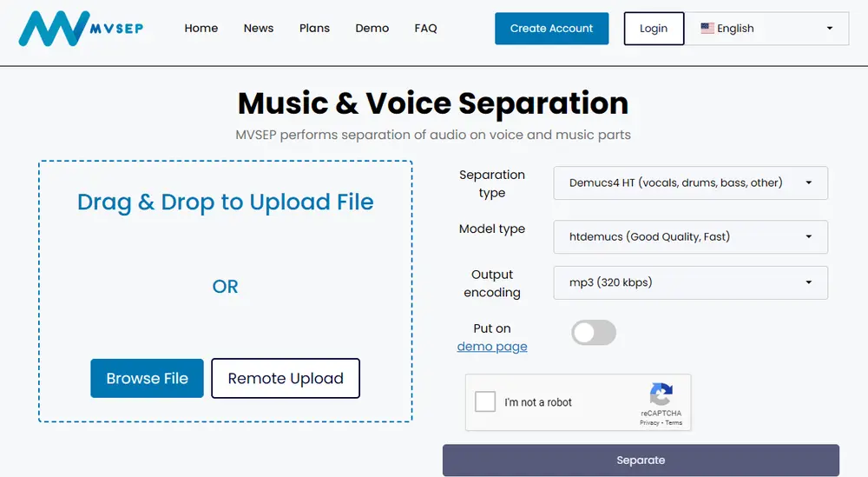Expand the Model type htdemucs dropdown

pos(690,236)
